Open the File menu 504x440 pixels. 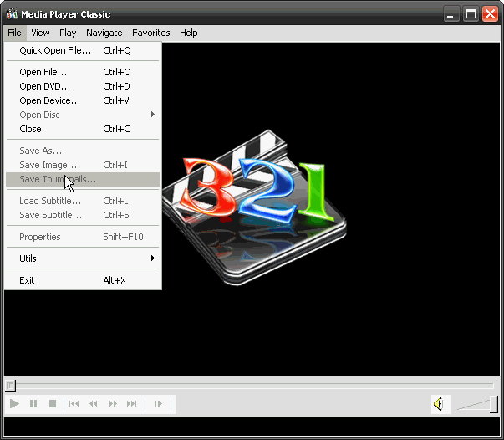pos(14,33)
